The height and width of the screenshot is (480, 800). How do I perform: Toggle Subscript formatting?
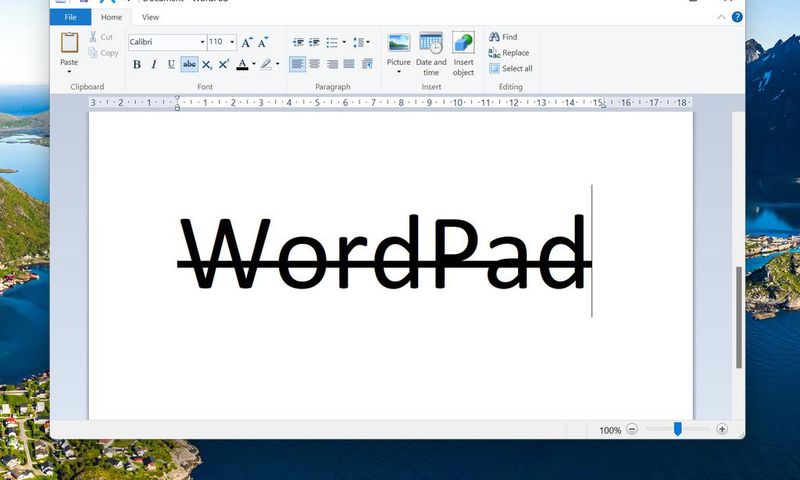206,65
